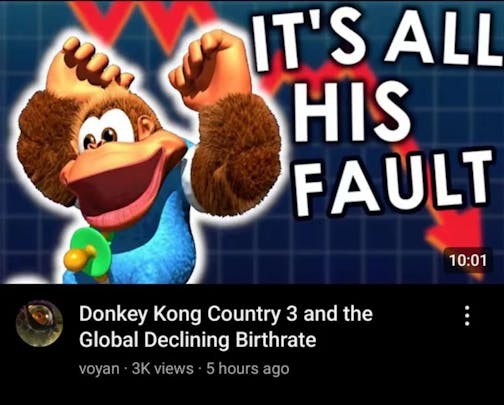This screenshot has height=405, width=504.
Task: Open the three-dot more options menu
Action: [467, 316]
